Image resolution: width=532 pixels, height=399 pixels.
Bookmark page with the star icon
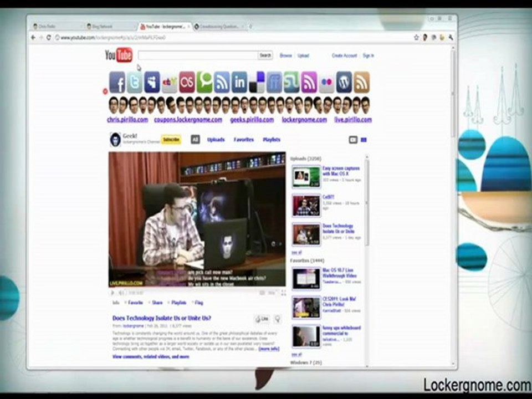tap(416, 38)
